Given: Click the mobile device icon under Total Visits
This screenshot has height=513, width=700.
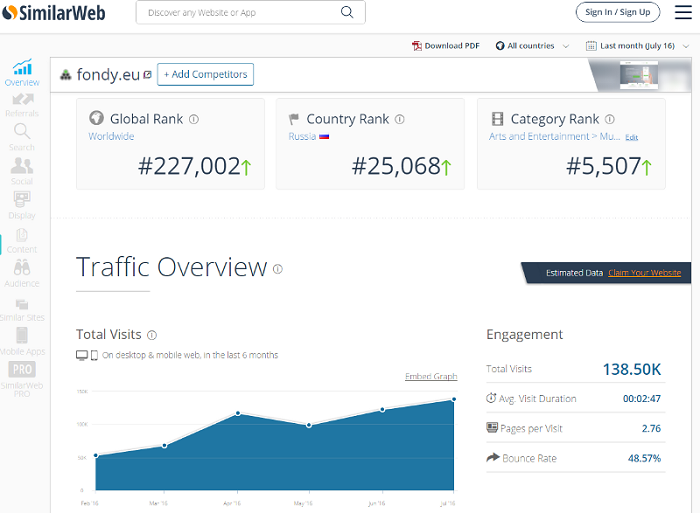Looking at the screenshot, I should [x=94, y=355].
